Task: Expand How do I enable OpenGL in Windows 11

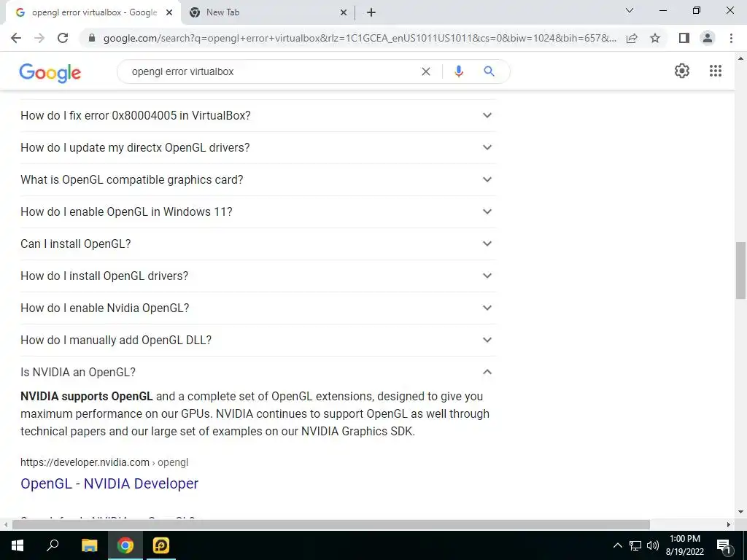Action: coord(258,211)
